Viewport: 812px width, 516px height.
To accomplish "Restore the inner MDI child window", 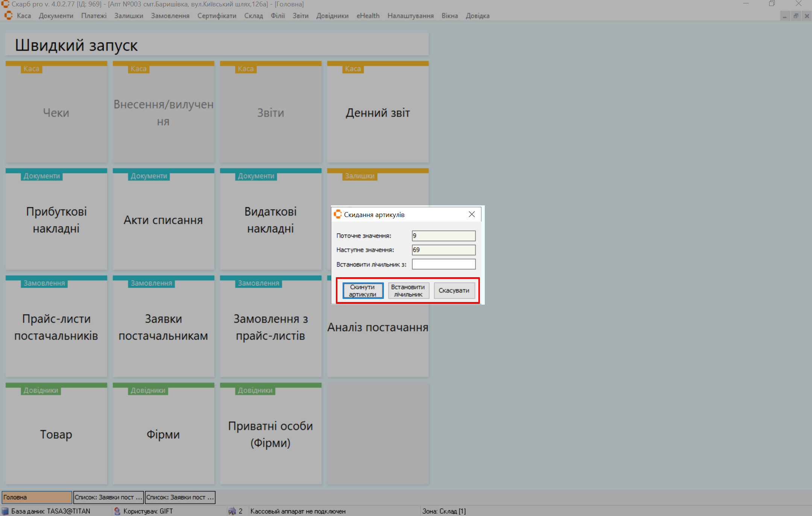I will (x=795, y=16).
